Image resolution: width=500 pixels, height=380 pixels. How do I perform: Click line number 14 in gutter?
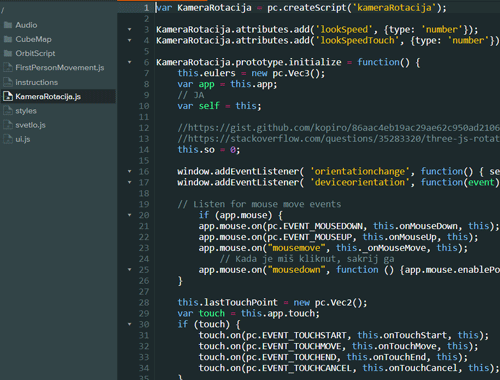[144, 150]
